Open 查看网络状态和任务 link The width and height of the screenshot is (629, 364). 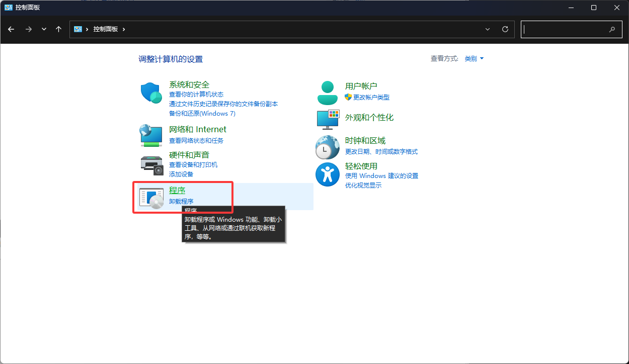tap(196, 141)
